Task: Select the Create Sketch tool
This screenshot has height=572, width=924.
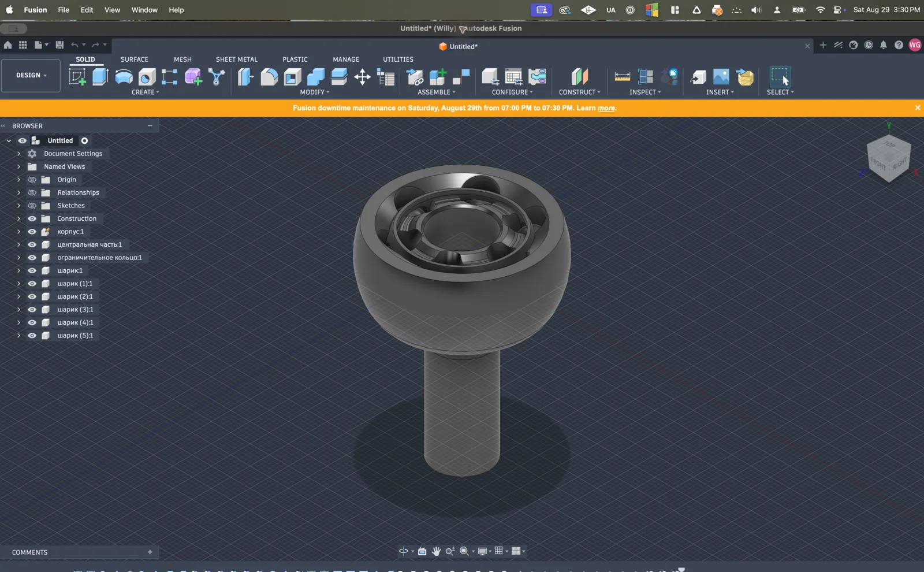Action: 77,77
